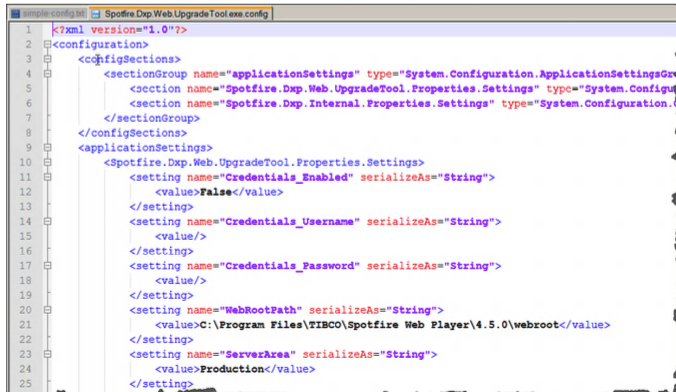Collapse the Credentials_Username setting fold
Screen dimensions: 676x392
(47, 221)
